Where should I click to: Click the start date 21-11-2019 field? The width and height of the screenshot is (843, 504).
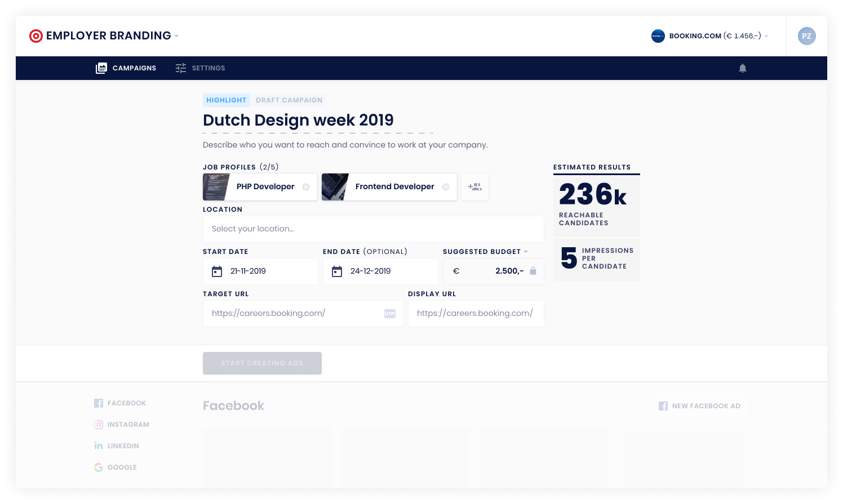[x=260, y=271]
